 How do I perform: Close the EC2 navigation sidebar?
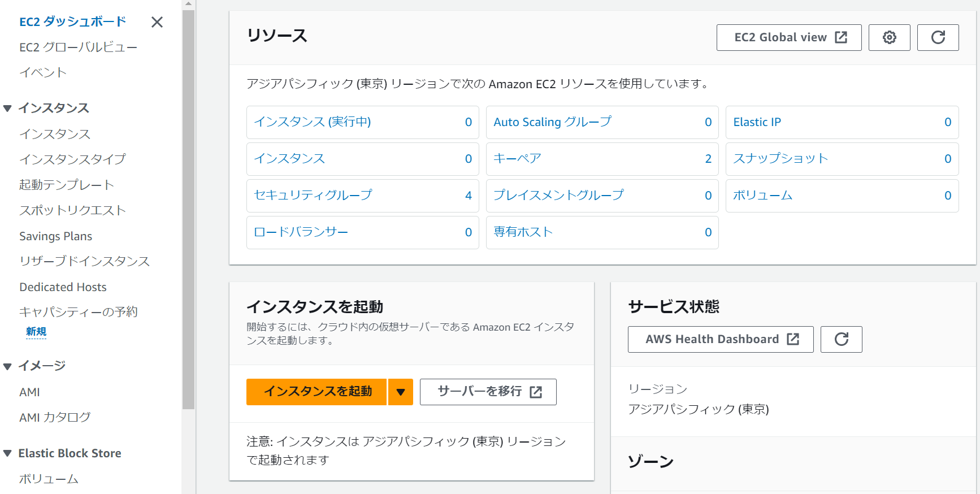pyautogui.click(x=157, y=22)
